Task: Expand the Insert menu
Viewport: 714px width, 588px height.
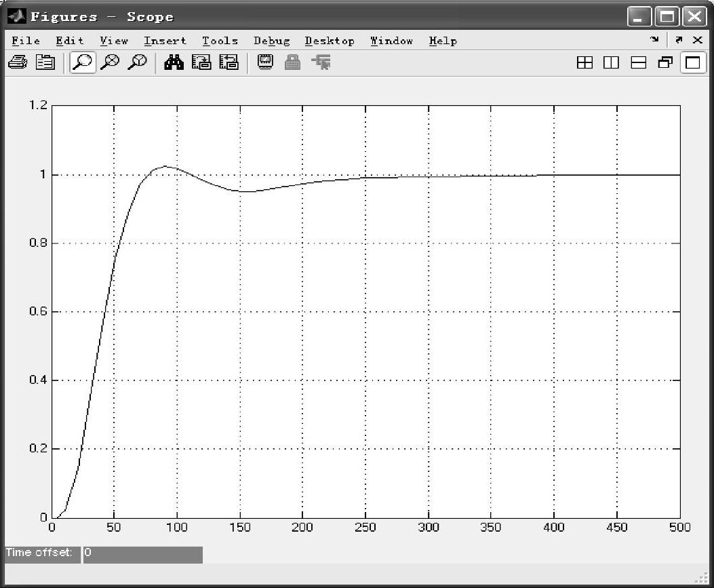Action: [x=165, y=41]
